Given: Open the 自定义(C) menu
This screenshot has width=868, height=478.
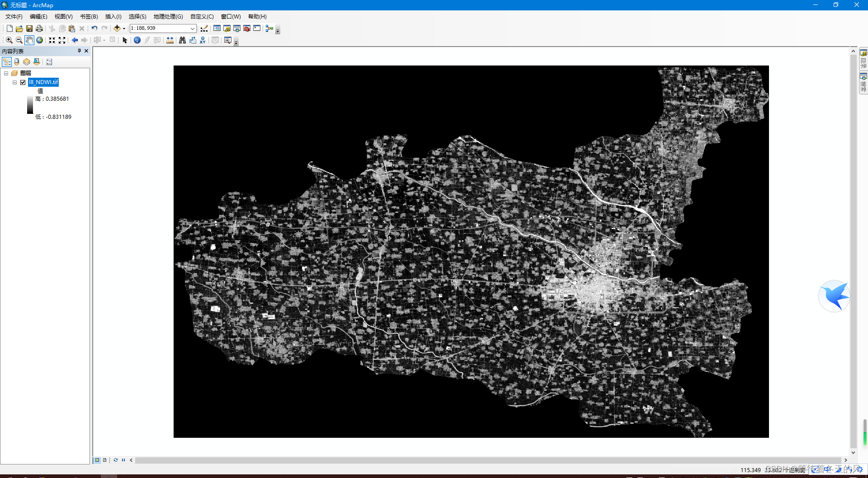Looking at the screenshot, I should (202, 16).
